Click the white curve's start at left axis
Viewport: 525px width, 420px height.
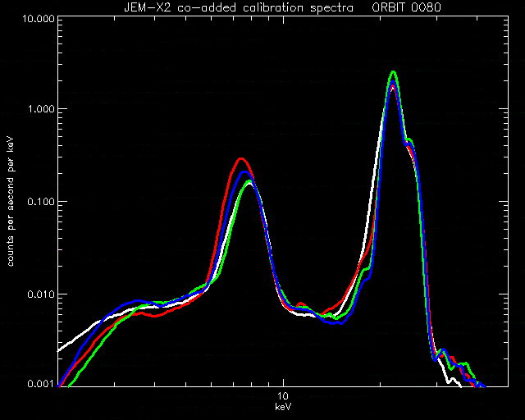(60, 350)
